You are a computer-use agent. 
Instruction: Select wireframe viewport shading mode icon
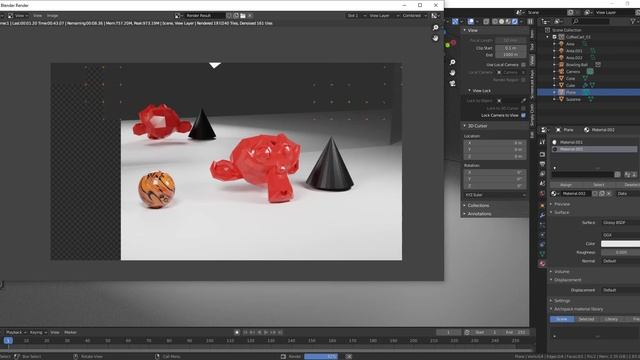pos(495,22)
